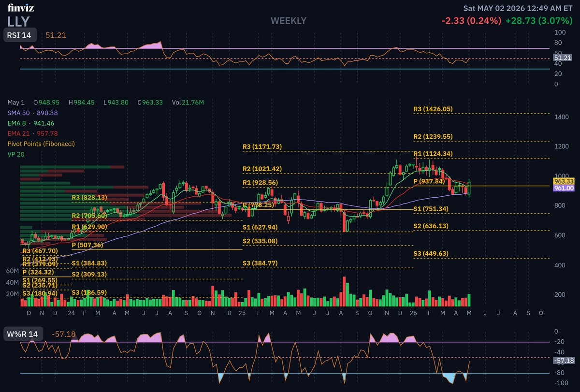Image resolution: width=580 pixels, height=392 pixels.
Task: Click the -57.18 tag on the W%R axis
Action: 563,361
